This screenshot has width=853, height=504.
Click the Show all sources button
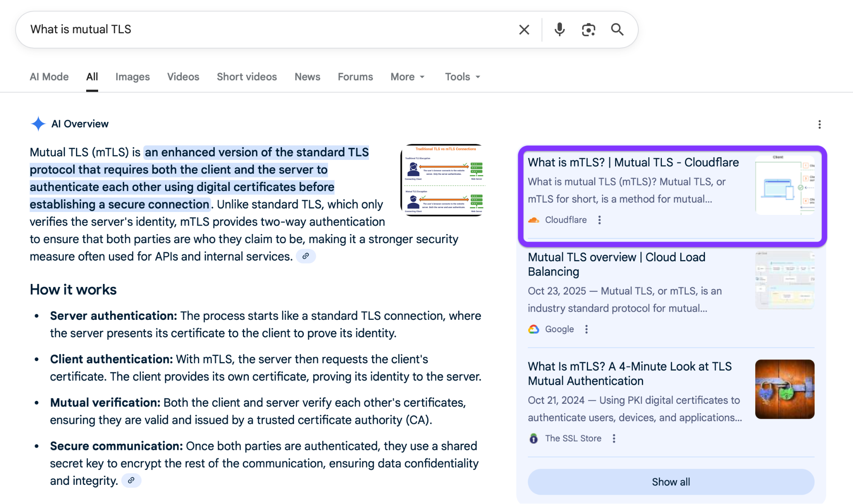pyautogui.click(x=671, y=482)
